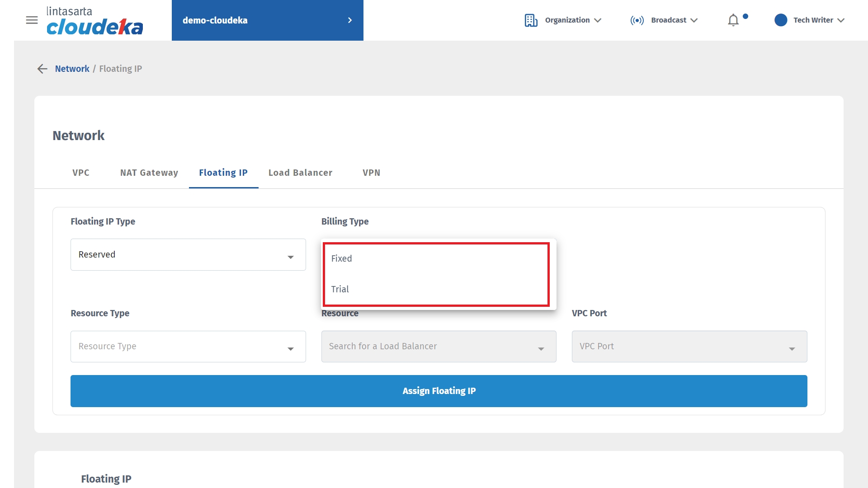
Task: Click the Tech Writer avatar circle
Action: 781,20
